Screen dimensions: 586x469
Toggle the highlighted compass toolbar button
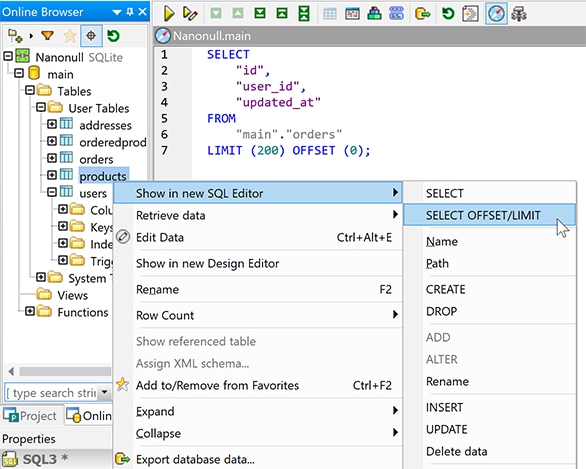click(x=496, y=14)
